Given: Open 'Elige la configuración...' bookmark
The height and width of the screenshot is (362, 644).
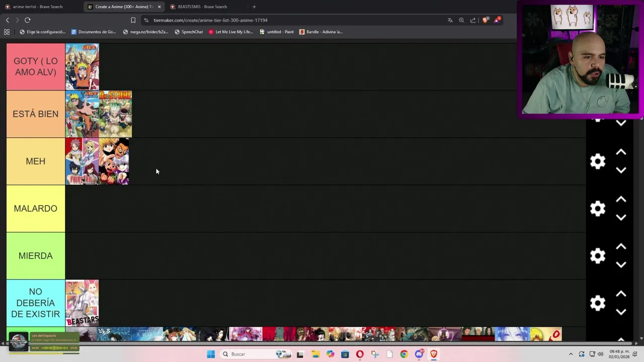Looking at the screenshot, I should (42, 32).
